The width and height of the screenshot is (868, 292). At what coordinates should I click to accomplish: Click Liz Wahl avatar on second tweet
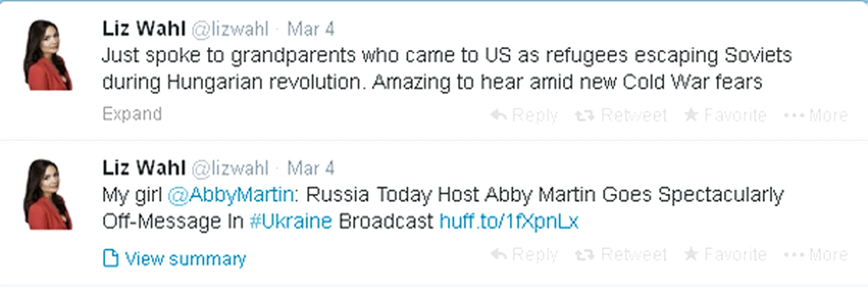48,194
